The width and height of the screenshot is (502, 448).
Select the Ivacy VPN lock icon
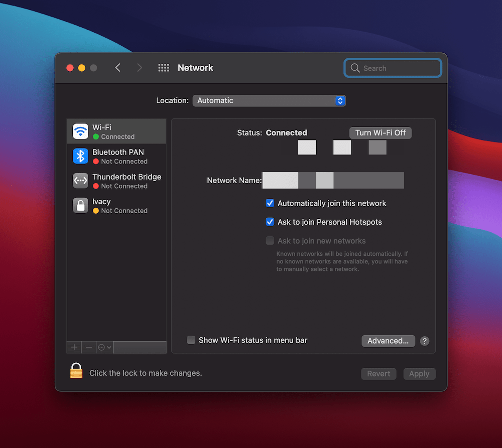point(80,205)
